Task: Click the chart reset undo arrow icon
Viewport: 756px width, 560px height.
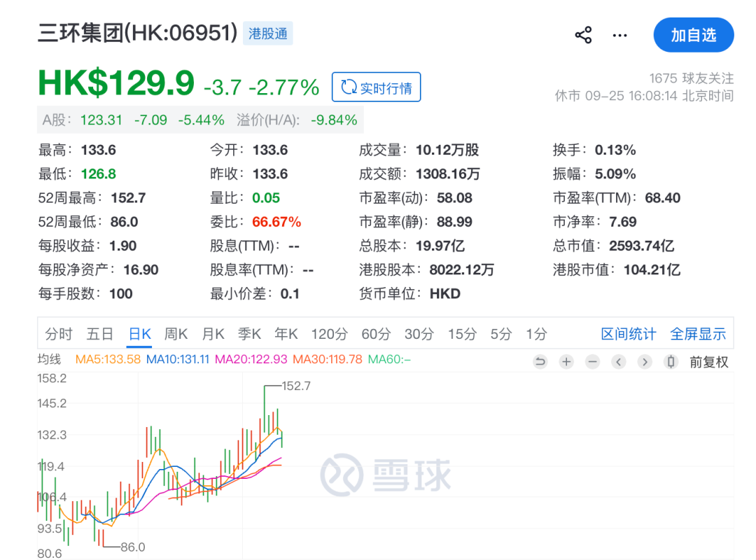Action: (x=540, y=361)
